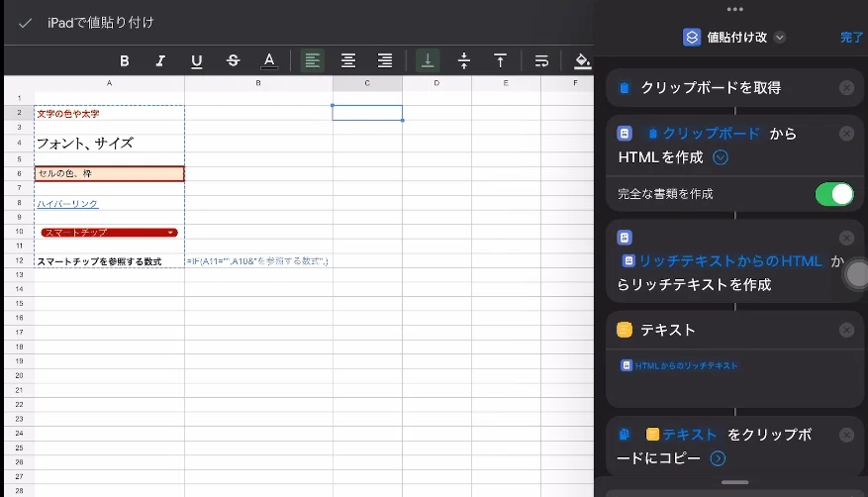Viewport: 868px width, 497px height.
Task: Remove the クリップボードを取得 action
Action: tap(846, 87)
